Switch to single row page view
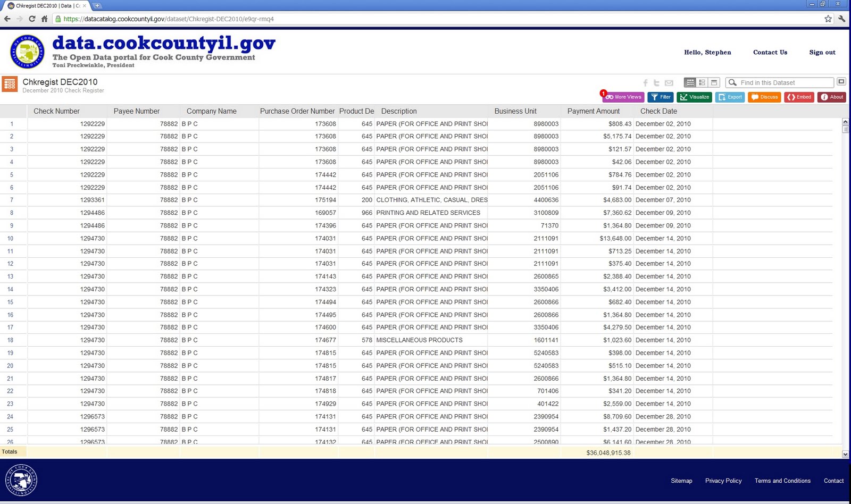The image size is (851, 504). 713,82
